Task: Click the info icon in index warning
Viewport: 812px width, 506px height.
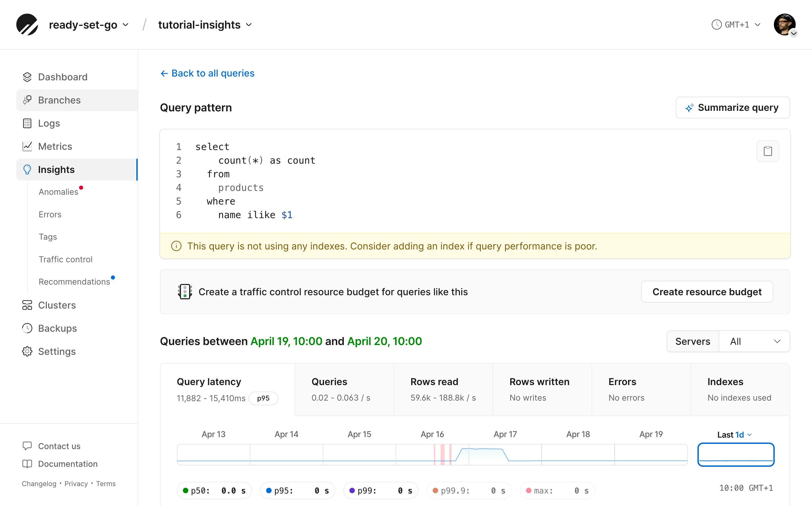Action: pyautogui.click(x=176, y=246)
